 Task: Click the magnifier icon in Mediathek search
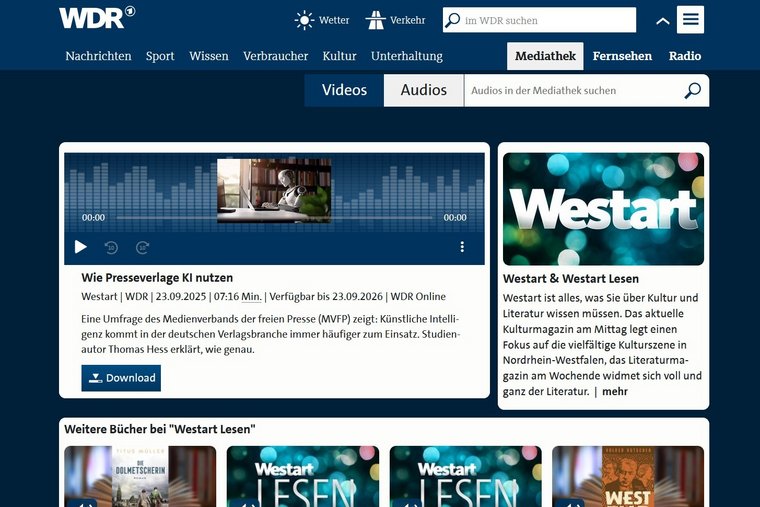[x=692, y=91]
